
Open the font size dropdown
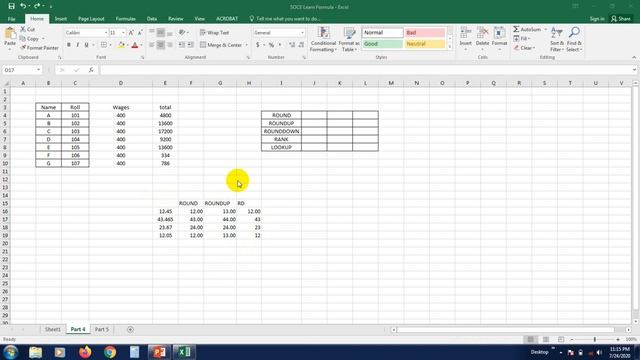[x=123, y=33]
